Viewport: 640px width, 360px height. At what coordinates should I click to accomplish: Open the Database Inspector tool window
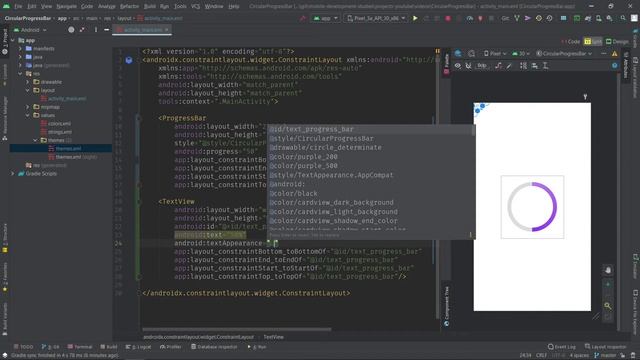coord(214,347)
